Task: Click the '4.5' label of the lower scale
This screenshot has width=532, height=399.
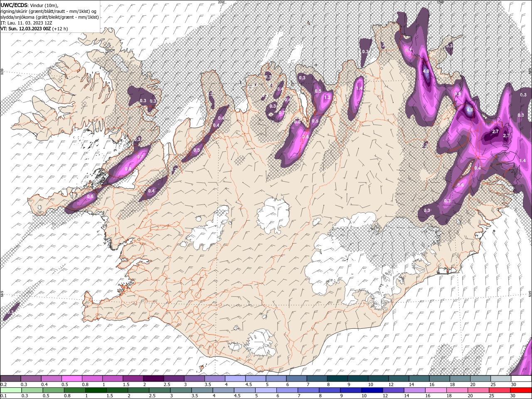Action: coord(237,396)
